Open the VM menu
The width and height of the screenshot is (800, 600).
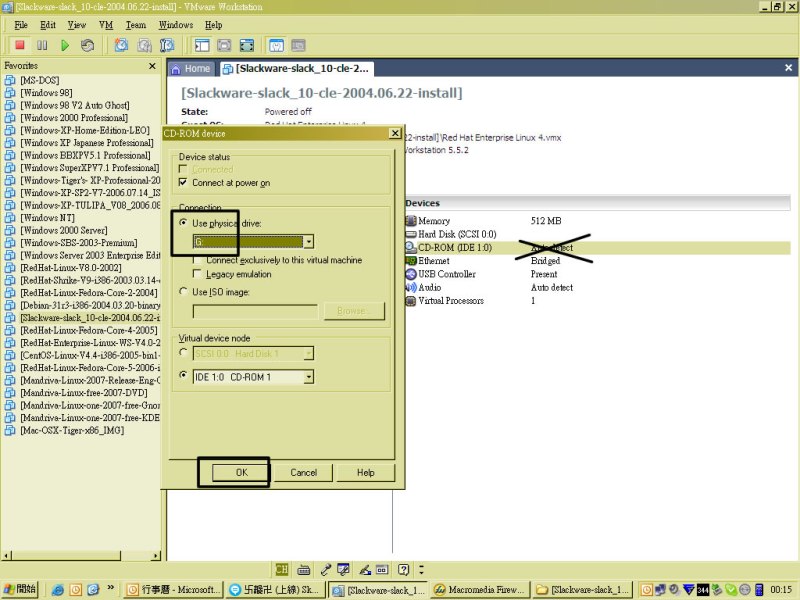coord(106,25)
